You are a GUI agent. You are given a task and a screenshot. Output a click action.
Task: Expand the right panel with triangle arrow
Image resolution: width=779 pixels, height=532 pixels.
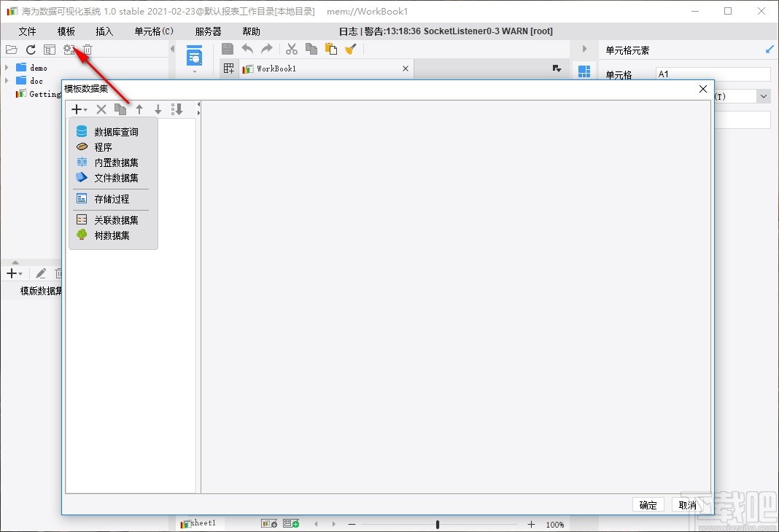[584, 49]
